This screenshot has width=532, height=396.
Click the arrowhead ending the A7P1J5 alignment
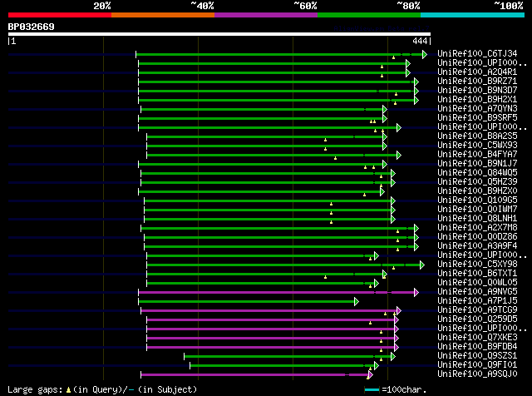point(357,302)
